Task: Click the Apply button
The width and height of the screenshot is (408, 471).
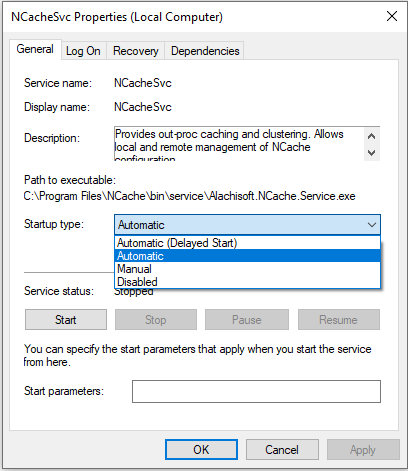Action: pos(363,450)
